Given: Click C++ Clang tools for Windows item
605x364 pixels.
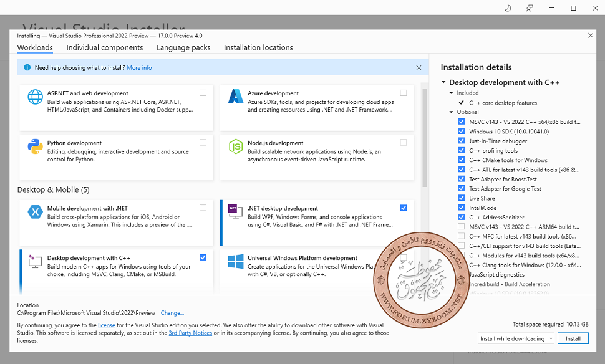Looking at the screenshot, I should 525,265.
